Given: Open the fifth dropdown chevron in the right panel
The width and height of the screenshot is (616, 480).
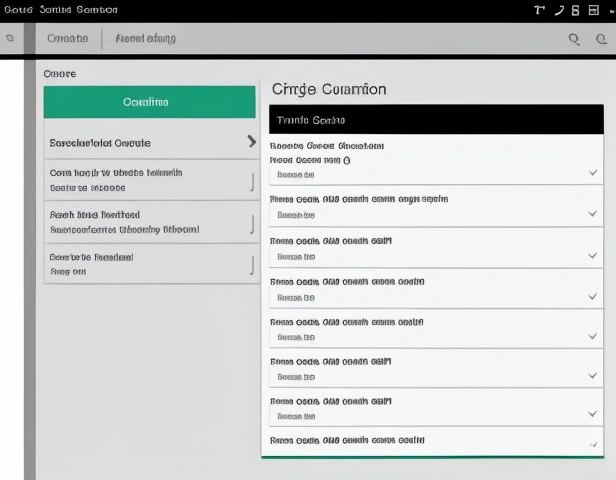Looking at the screenshot, I should coord(593,336).
